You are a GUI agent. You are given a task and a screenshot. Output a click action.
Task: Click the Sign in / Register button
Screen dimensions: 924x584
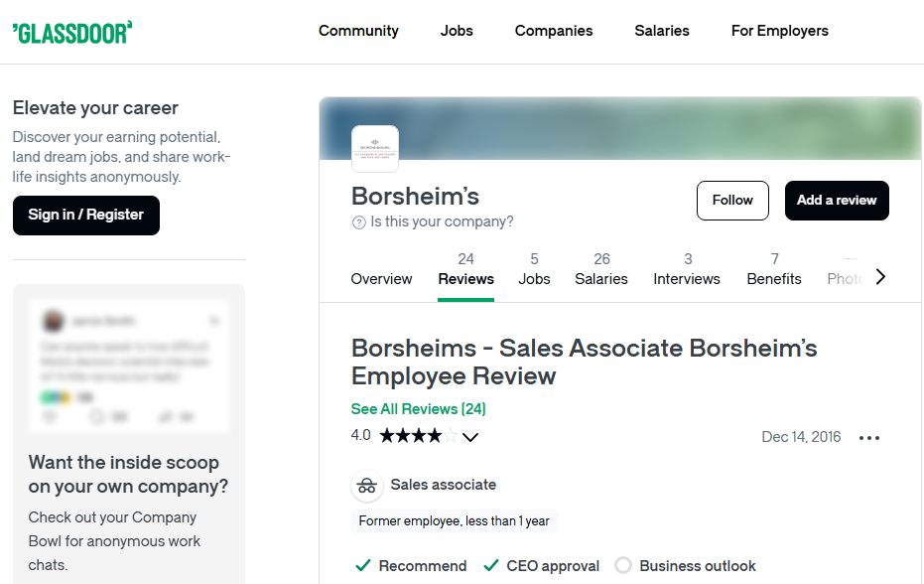pyautogui.click(x=86, y=216)
